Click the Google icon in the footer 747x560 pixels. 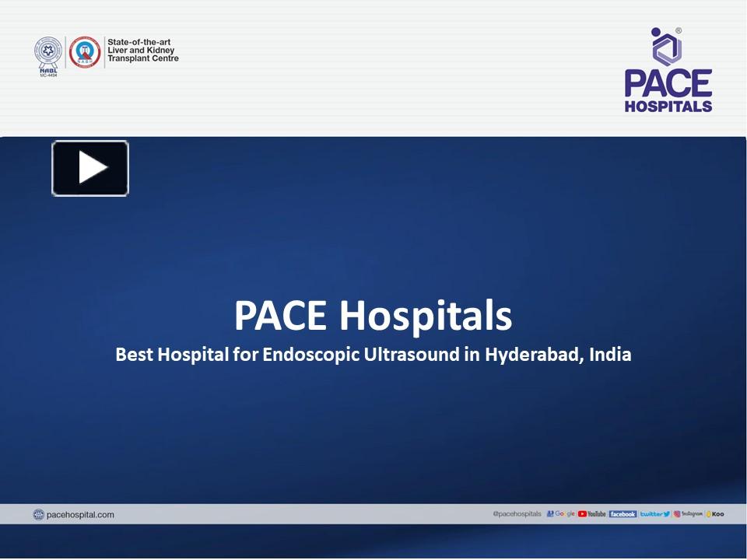tap(562, 514)
